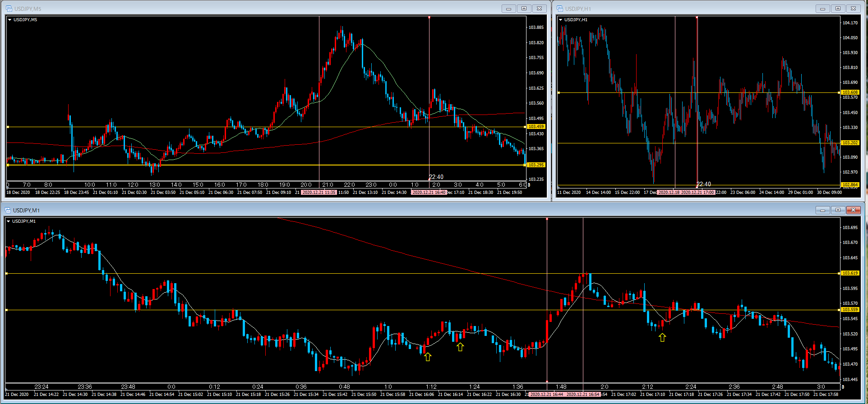Select the 103.619 price label on M1 chart

pos(850,273)
